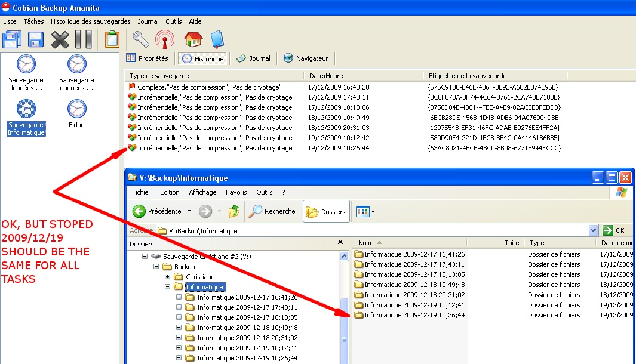Open the views mode dropdown in Explorer

point(365,212)
